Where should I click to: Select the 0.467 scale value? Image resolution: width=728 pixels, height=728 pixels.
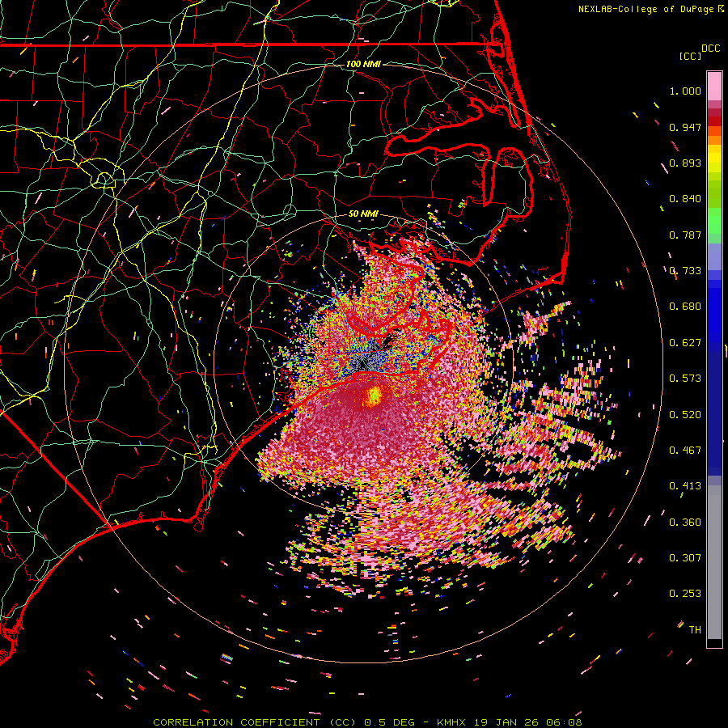(x=685, y=451)
